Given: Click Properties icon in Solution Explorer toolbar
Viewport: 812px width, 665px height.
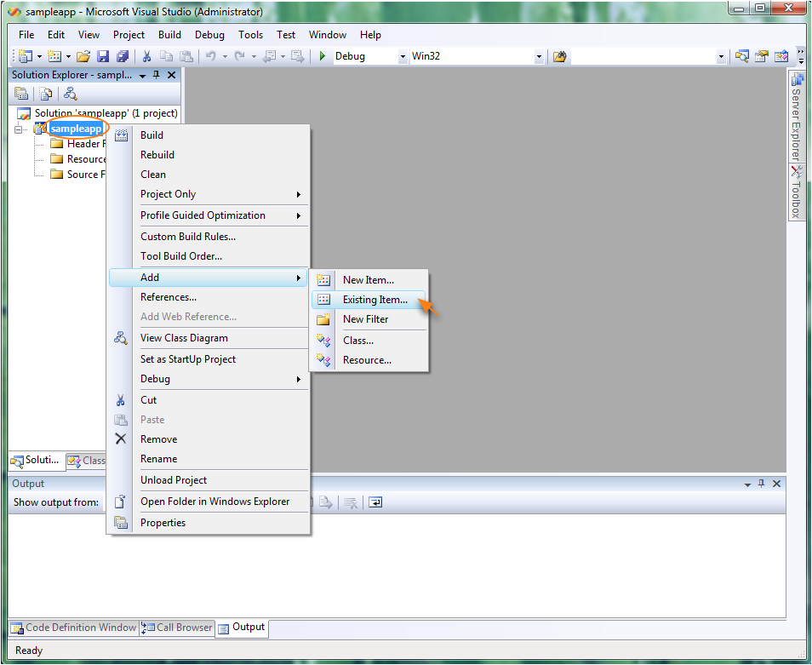Looking at the screenshot, I should pos(21,94).
